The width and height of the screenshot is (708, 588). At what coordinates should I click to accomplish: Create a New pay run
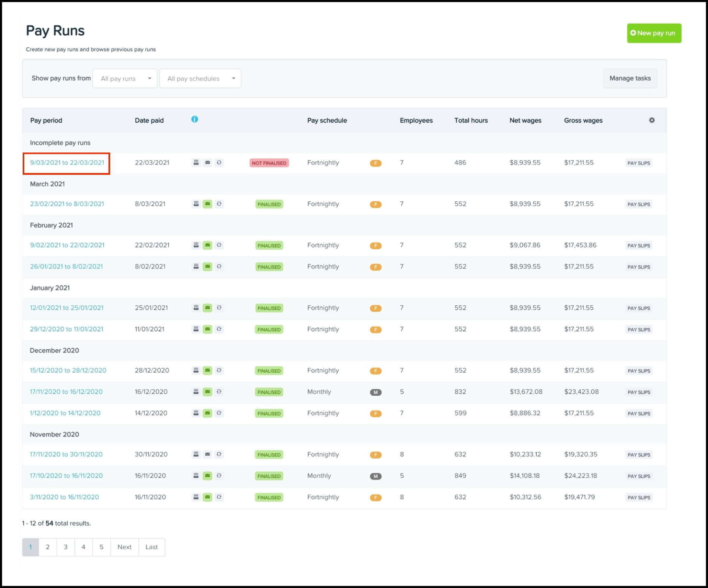tap(654, 33)
